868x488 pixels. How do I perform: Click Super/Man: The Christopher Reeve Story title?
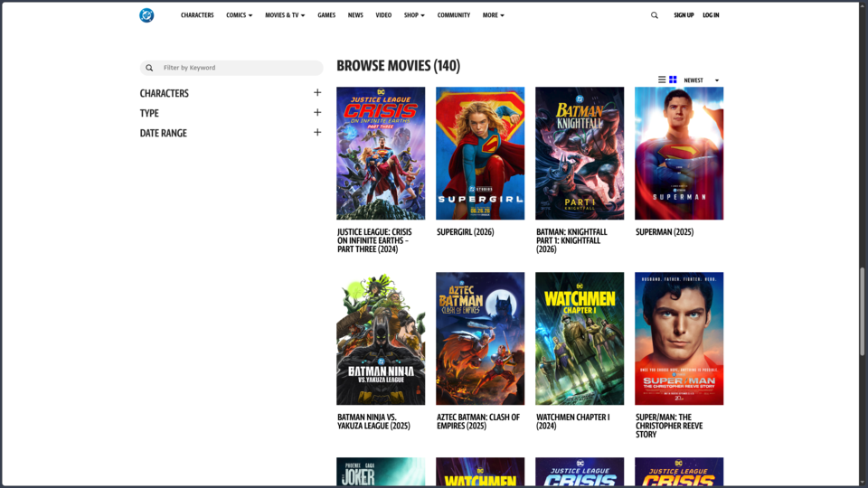pos(669,426)
